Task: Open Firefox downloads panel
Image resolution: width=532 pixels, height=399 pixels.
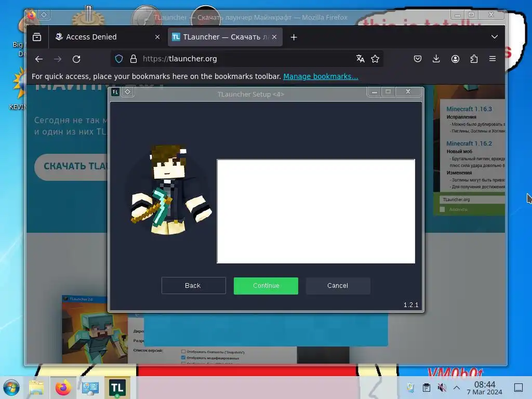Action: (x=436, y=59)
